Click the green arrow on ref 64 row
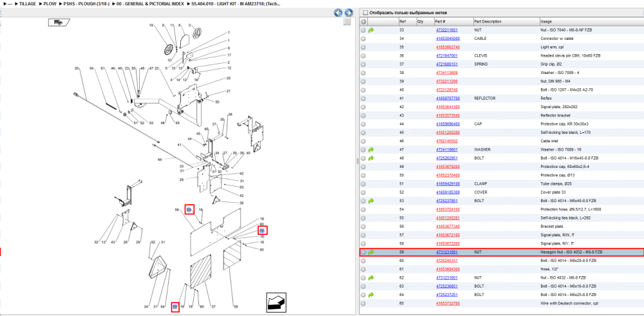The width and height of the screenshot is (644, 316). pos(372,295)
